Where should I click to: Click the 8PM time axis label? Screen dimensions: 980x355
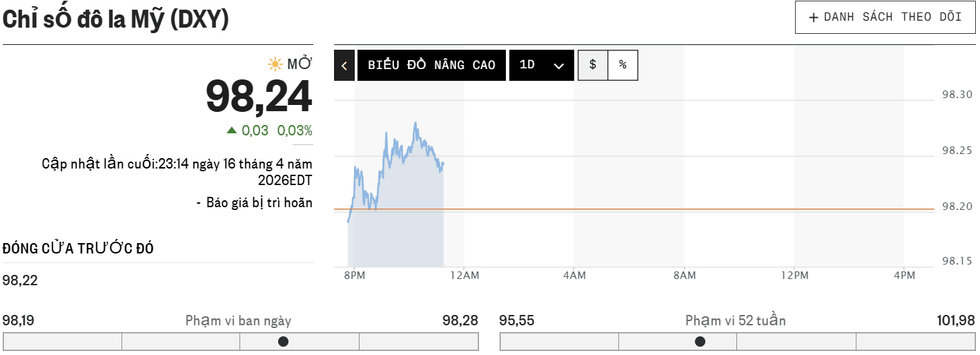(354, 276)
